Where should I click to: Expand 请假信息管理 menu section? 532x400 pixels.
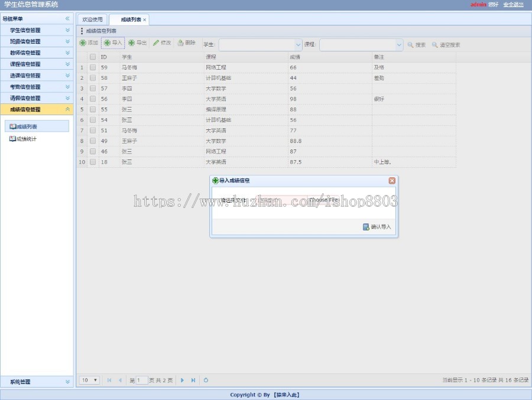point(37,98)
